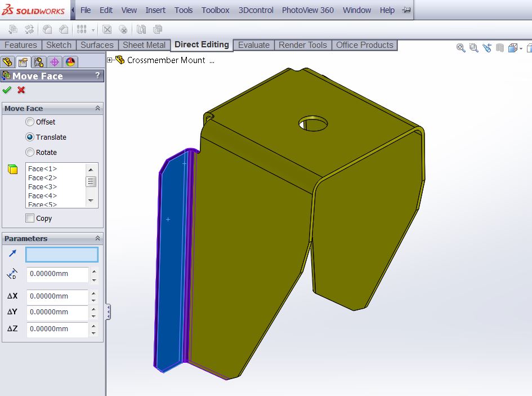Switch to ConfigurationManager tab icon
This screenshot has height=396, width=532.
click(x=38, y=62)
